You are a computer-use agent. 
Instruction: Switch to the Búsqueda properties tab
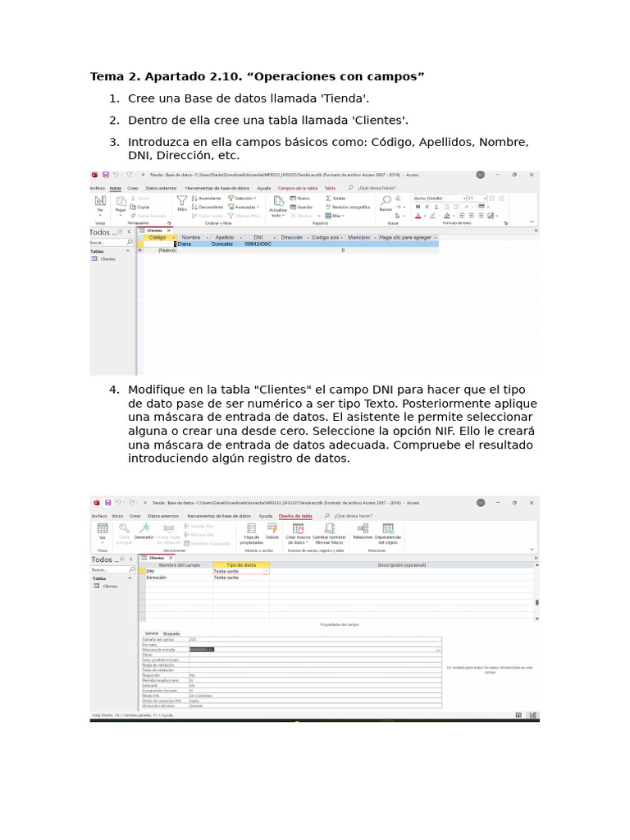[x=171, y=633]
